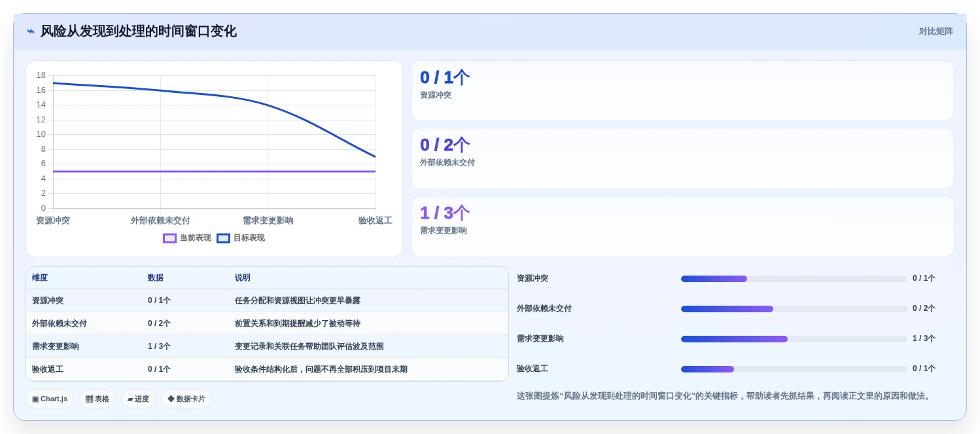
Task: Click the 需求变更影响 progress bar
Action: coord(794,339)
